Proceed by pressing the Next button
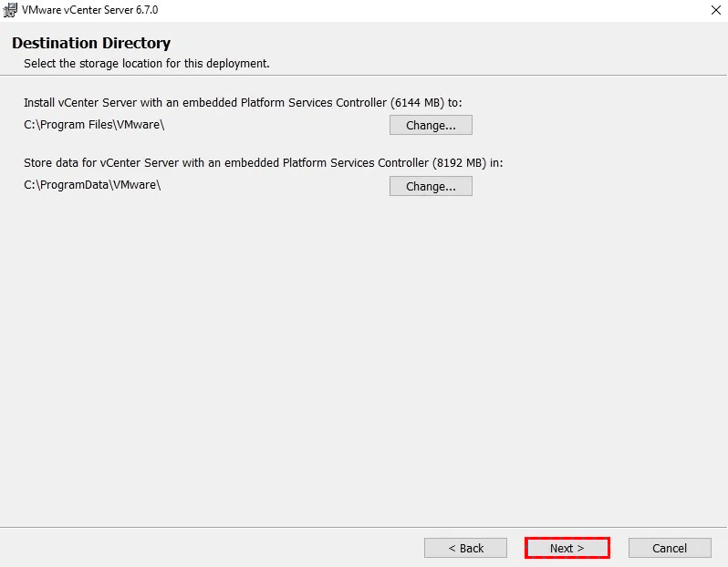This screenshot has height=567, width=728. click(x=567, y=548)
